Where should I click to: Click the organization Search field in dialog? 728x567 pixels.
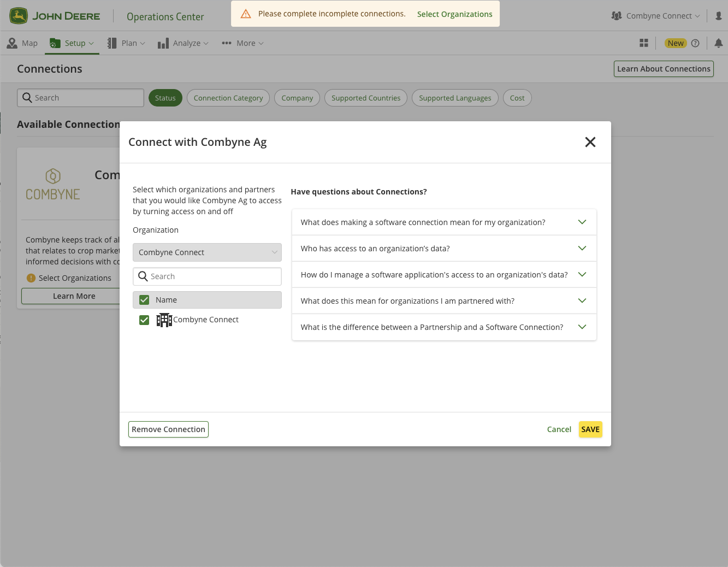207,276
